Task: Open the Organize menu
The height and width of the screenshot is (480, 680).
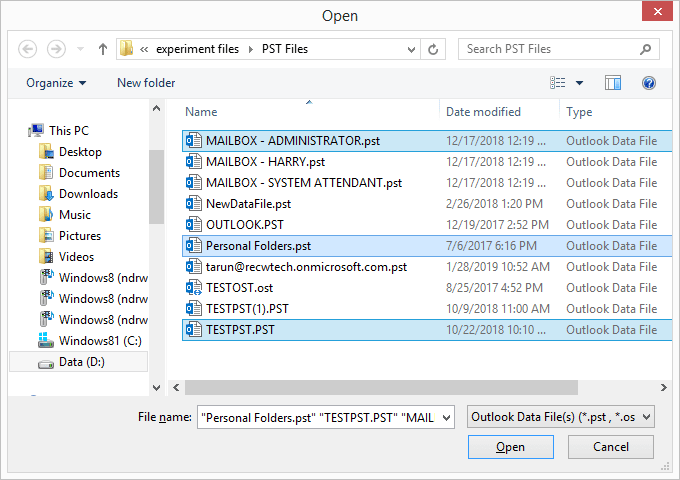Action: point(56,83)
